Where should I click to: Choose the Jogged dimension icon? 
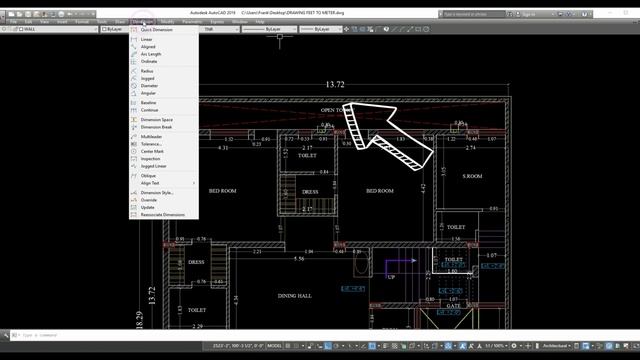134,78
